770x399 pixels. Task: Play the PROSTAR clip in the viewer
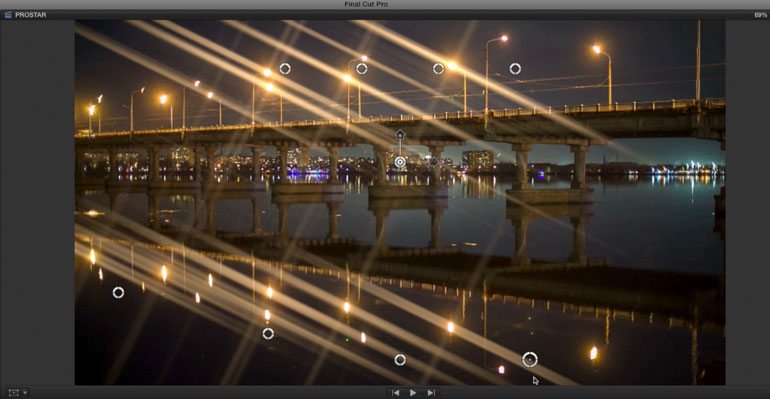point(413,393)
